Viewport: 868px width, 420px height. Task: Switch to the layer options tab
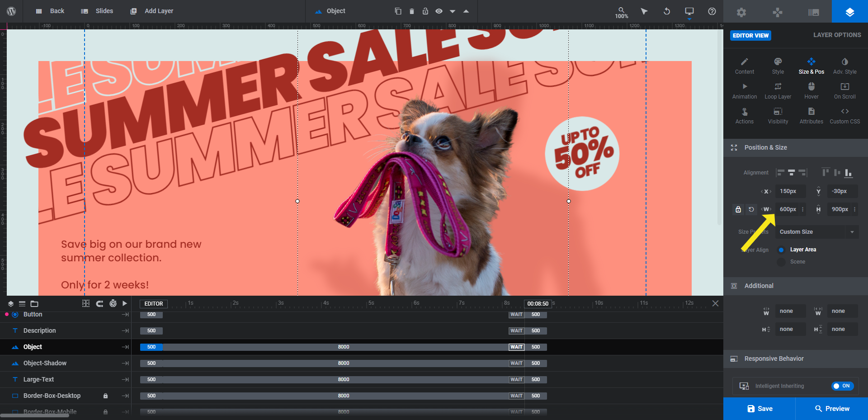[x=850, y=12]
